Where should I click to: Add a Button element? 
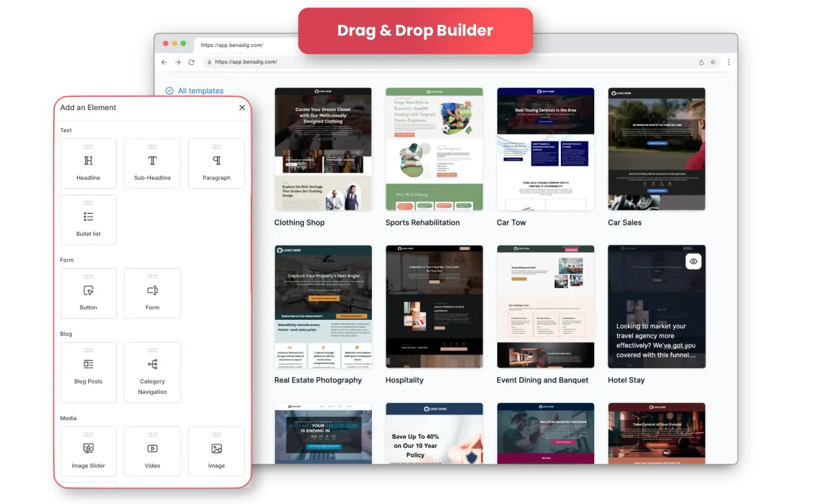(89, 294)
